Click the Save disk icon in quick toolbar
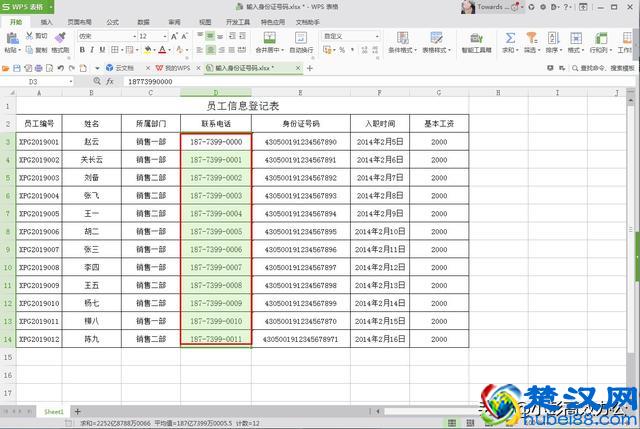640x429 pixels. pyautogui.click(x=17, y=68)
